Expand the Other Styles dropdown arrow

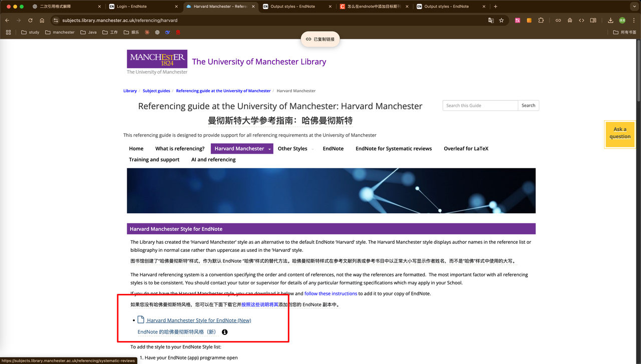312,149
